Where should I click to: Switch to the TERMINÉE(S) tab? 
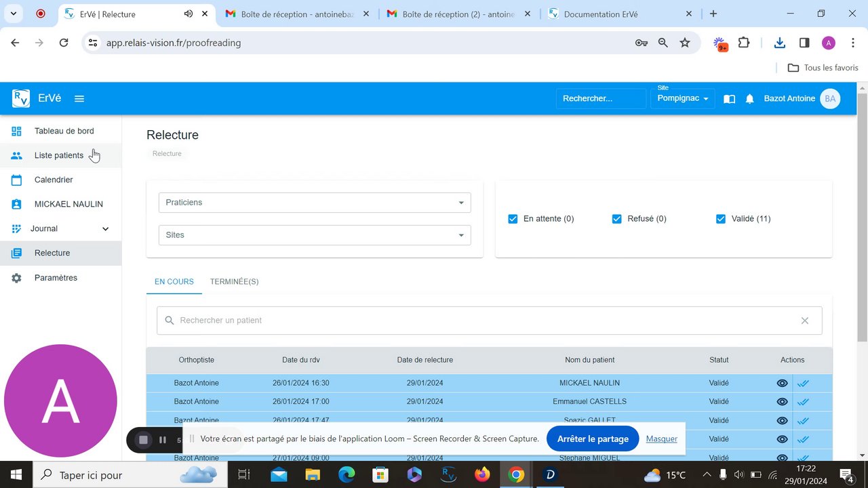[234, 282]
